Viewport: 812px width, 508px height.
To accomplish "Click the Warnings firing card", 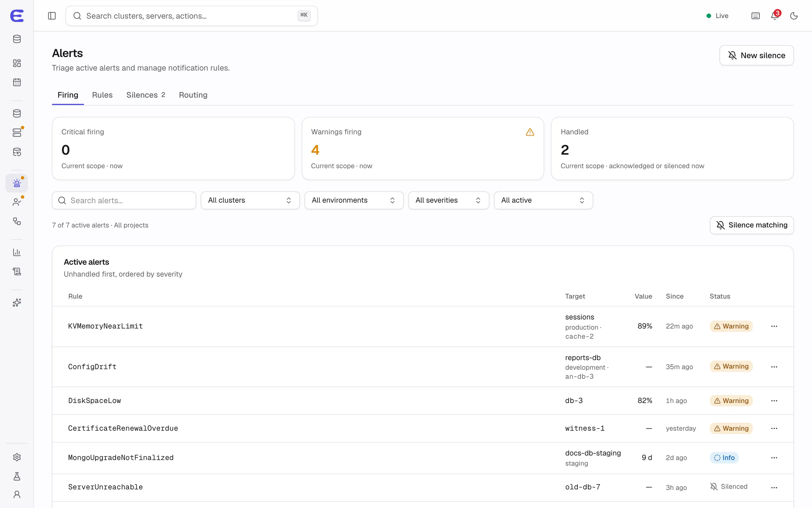I will pos(422,148).
